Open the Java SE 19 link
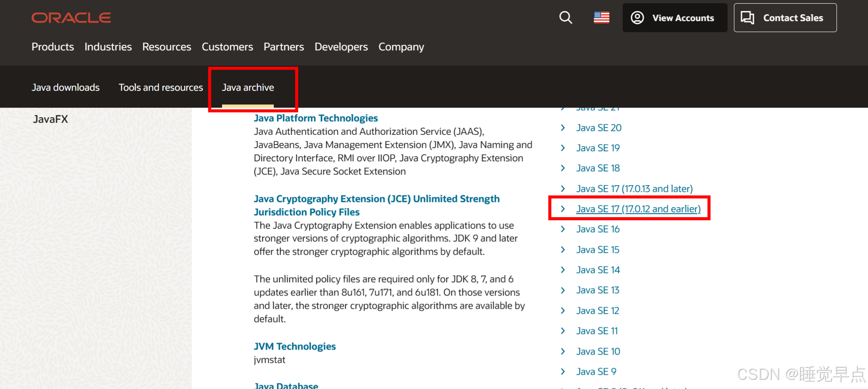This screenshot has width=868, height=389. (x=598, y=148)
